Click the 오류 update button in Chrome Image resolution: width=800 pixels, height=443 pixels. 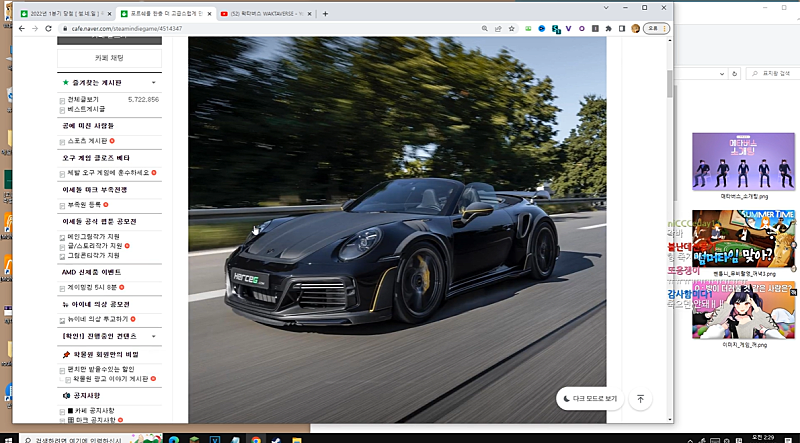point(656,29)
